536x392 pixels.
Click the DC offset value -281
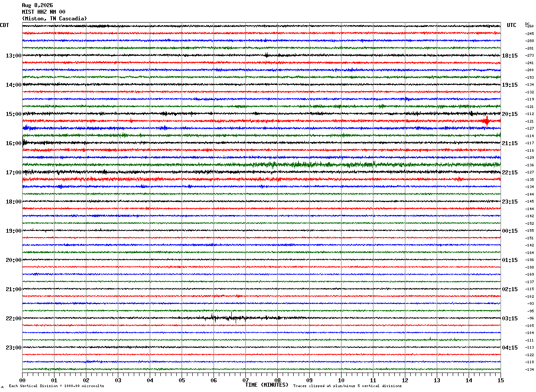(529, 48)
